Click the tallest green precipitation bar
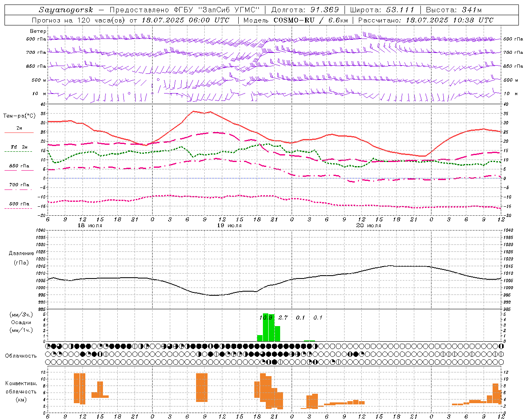The image size is (525, 420). point(266,327)
